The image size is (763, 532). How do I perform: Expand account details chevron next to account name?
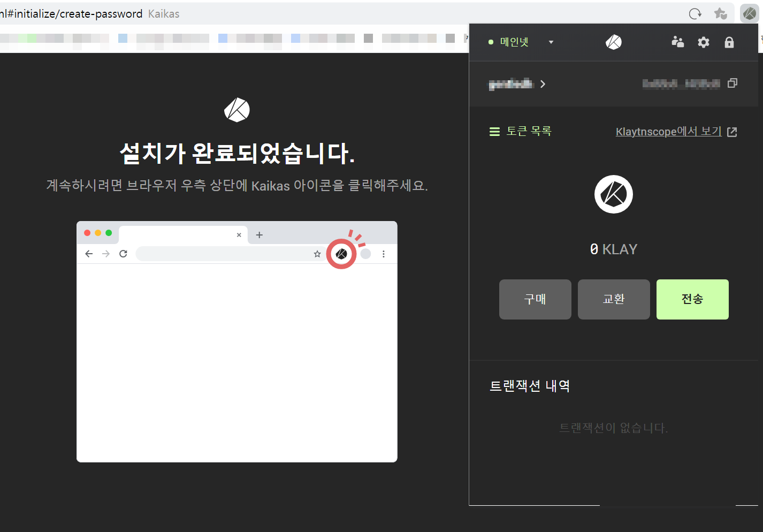click(x=543, y=84)
